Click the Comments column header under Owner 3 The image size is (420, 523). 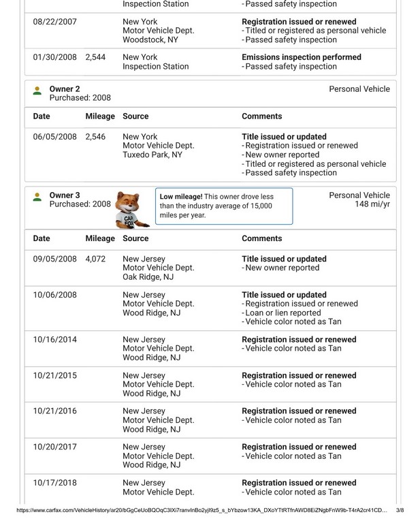point(261,239)
